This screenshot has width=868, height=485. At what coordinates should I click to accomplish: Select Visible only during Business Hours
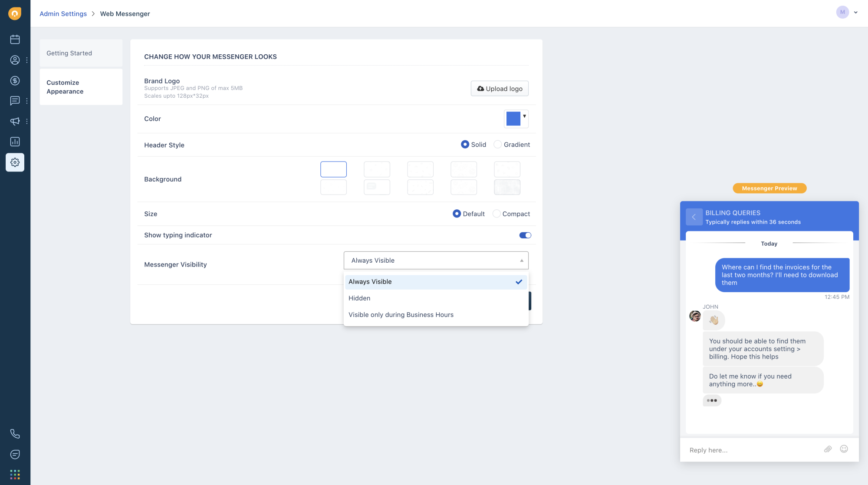[x=401, y=315]
